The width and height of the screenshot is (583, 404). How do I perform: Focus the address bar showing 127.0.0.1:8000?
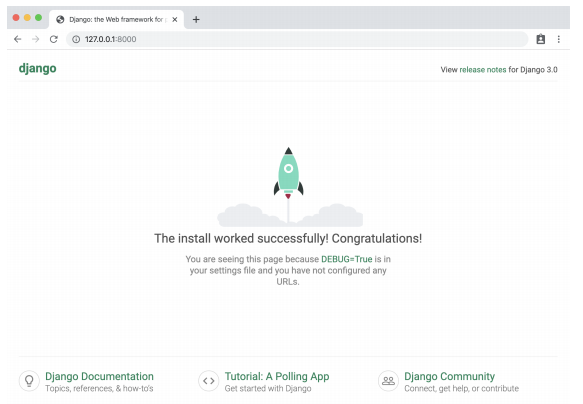tap(297, 39)
